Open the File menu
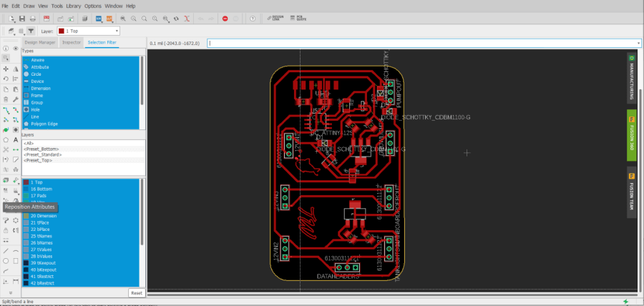This screenshot has width=644, height=306. 5,6
